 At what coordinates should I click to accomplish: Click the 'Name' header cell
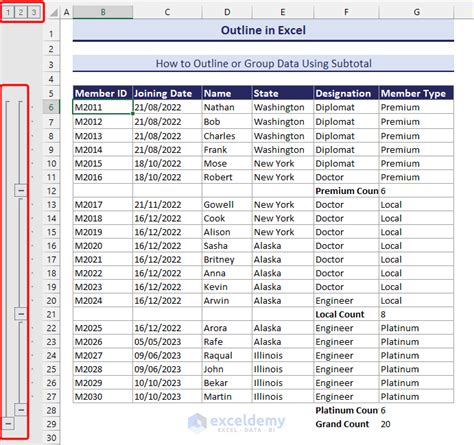click(227, 93)
